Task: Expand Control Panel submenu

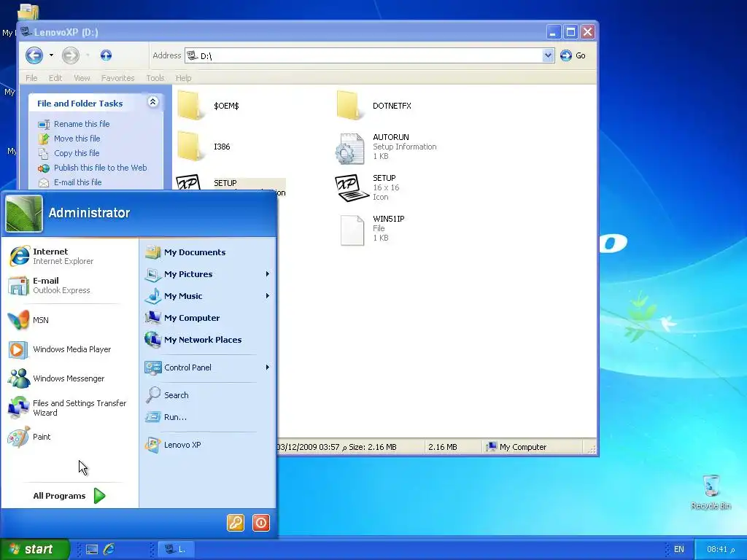Action: click(208, 367)
